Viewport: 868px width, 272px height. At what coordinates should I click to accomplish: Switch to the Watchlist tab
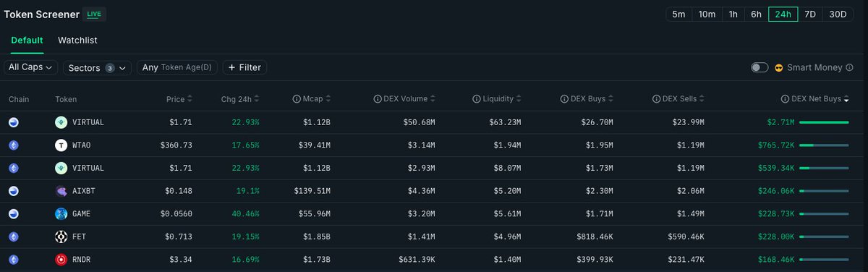pos(77,41)
